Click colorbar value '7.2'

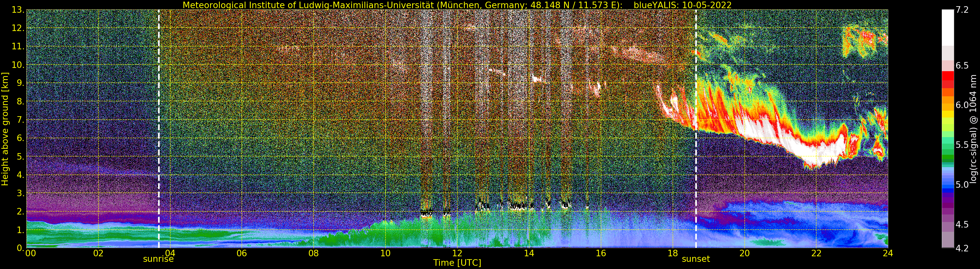[x=962, y=10]
